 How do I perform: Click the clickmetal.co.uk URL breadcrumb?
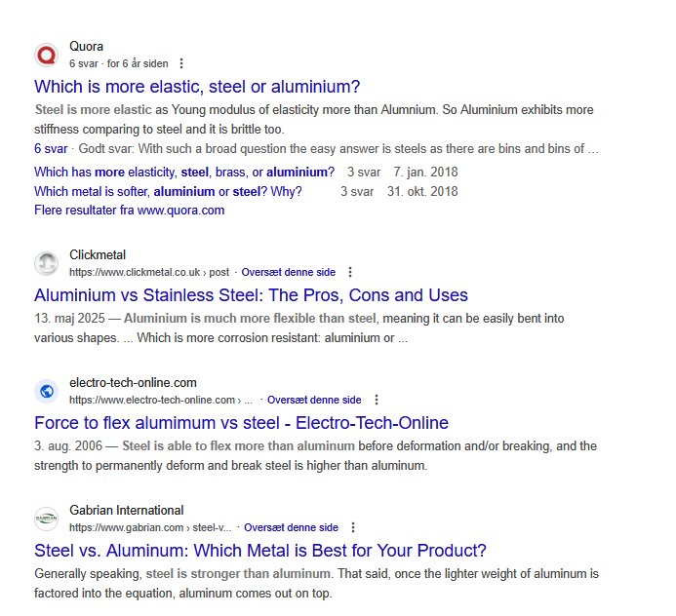click(x=149, y=272)
